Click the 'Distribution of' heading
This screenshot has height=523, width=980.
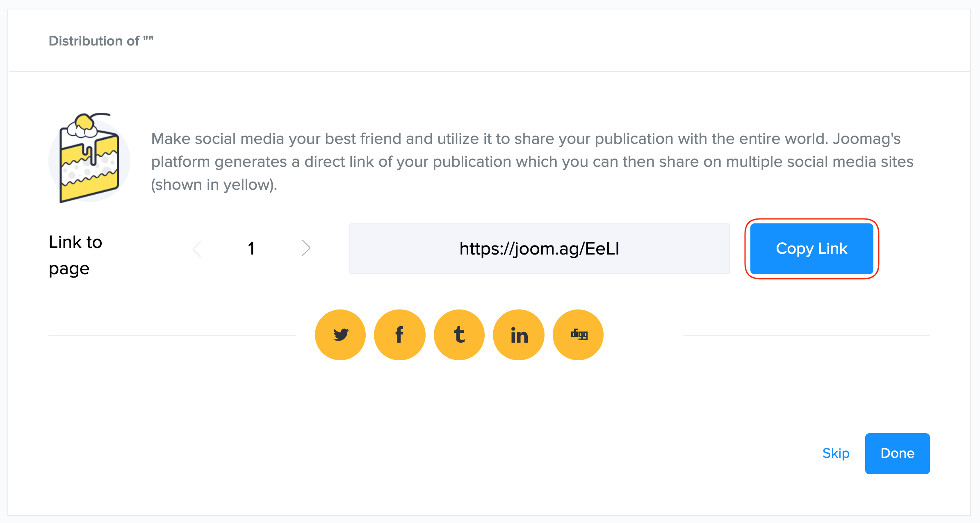(101, 41)
